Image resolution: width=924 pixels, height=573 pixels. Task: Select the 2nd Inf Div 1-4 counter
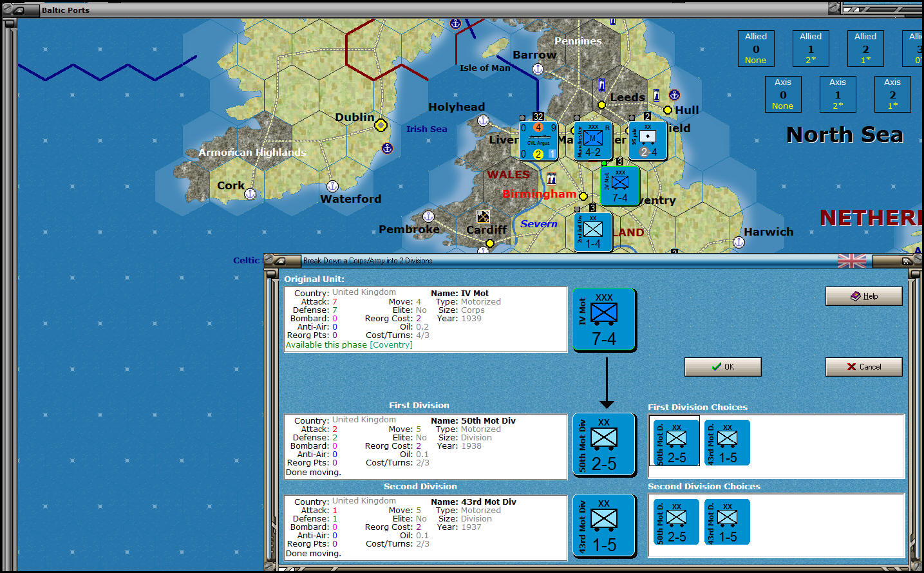coord(592,232)
